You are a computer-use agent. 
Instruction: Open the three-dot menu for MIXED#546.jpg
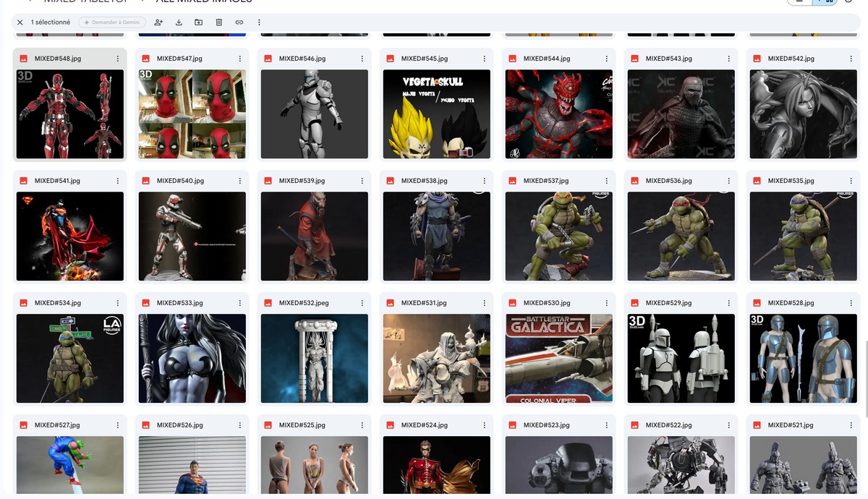coord(362,59)
